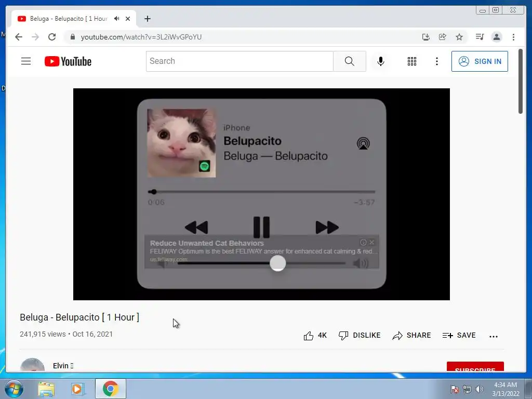The image size is (532, 399).
Task: Save the video to a playlist
Action: click(459, 336)
